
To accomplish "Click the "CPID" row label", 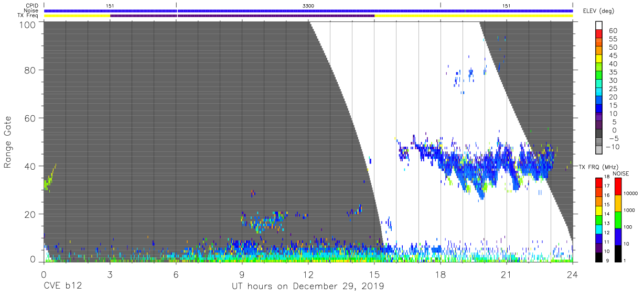I will (32, 5).
